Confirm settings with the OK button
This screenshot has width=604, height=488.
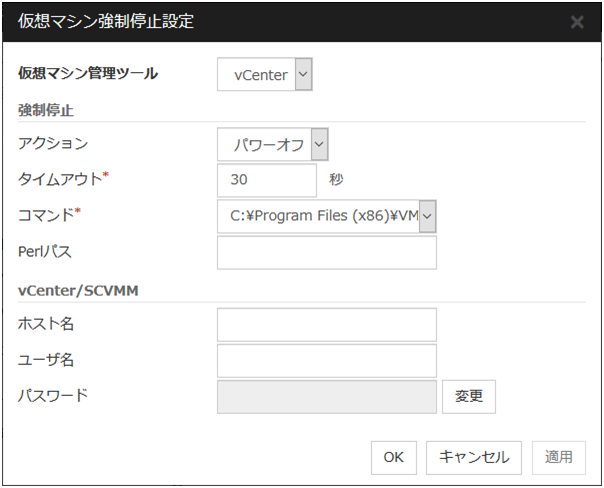click(x=393, y=457)
